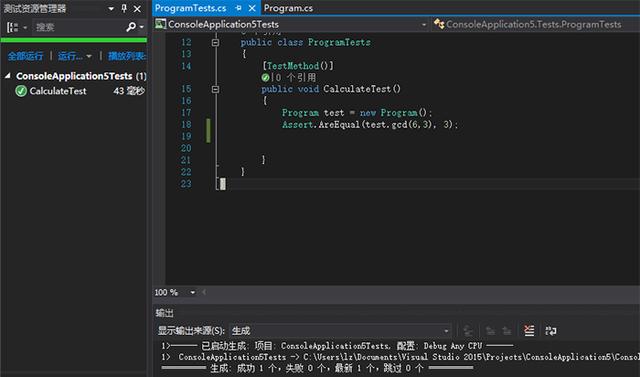The width and height of the screenshot is (640, 377).
Task: Click the 输出 output panel title
Action: [164, 313]
